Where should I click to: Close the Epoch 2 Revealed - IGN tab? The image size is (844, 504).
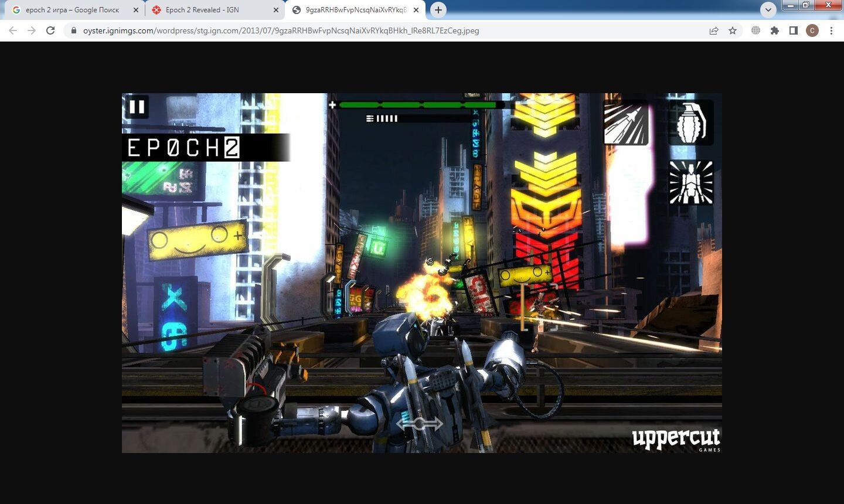point(276,10)
